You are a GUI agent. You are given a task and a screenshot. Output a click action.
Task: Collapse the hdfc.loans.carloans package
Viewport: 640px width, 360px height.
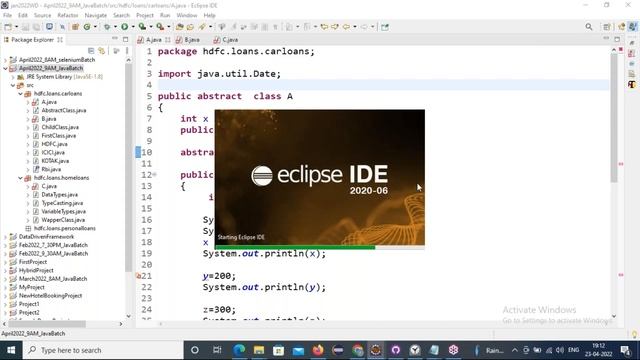coord(20,93)
